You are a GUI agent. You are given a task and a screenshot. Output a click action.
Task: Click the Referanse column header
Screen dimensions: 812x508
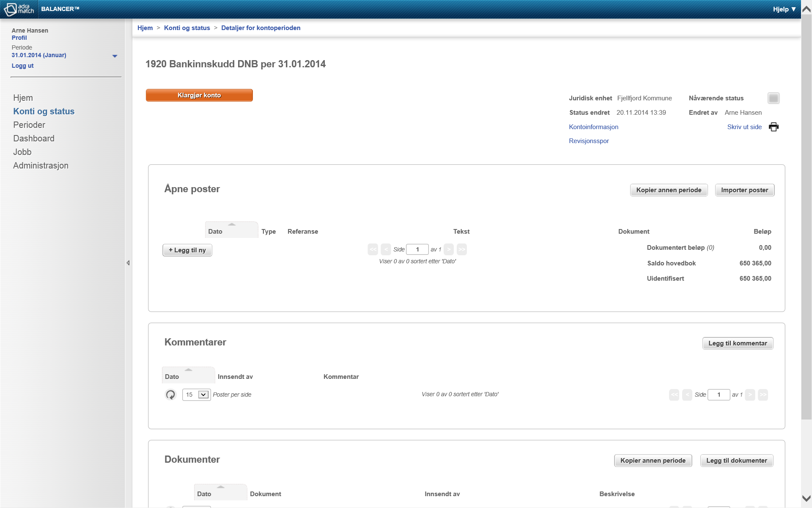[303, 232]
